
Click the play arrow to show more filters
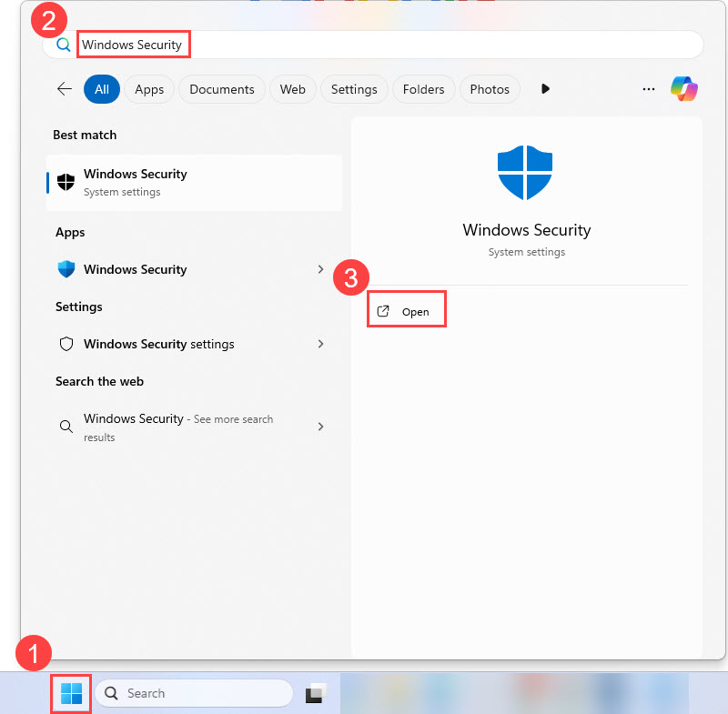[545, 89]
